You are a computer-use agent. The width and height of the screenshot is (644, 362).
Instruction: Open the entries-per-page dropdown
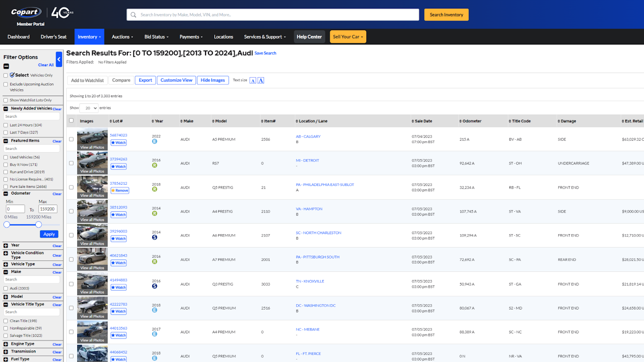(x=89, y=108)
